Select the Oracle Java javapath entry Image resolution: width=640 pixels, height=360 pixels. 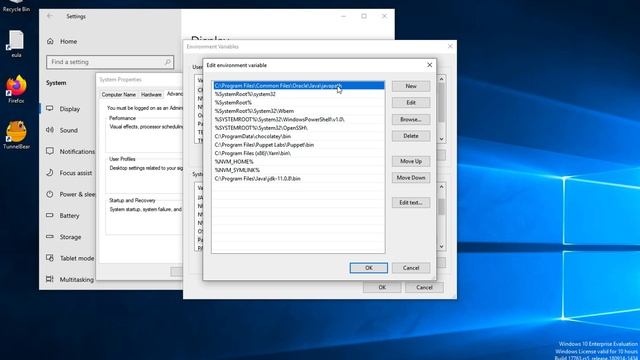click(299, 86)
